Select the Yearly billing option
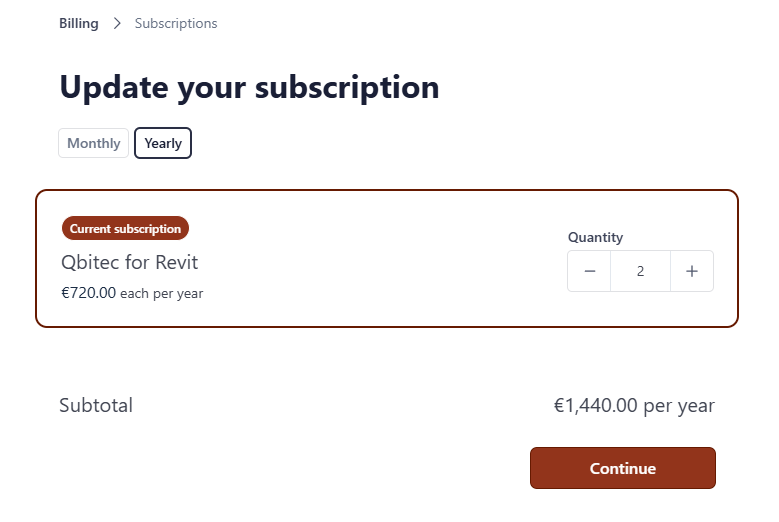The image size is (779, 522). tap(163, 143)
